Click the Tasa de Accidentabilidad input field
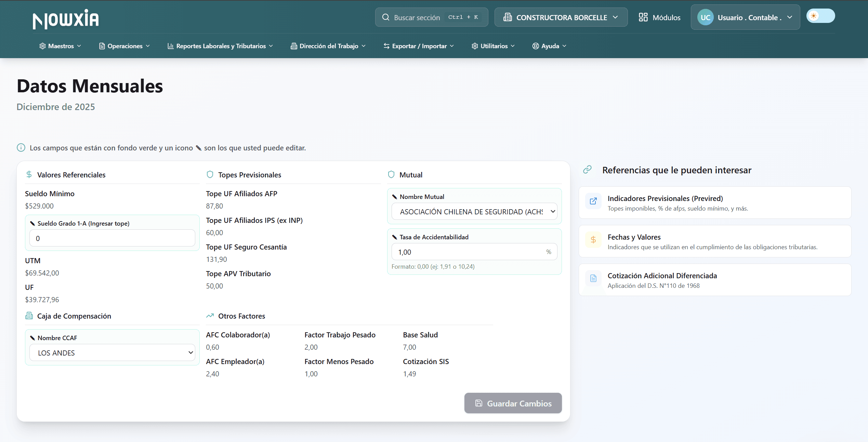Screen dimensions: 868x442 tap(474, 252)
